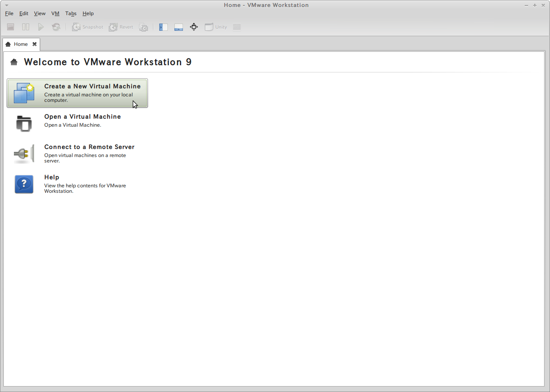Screen dimensions: 550x392
Task: Open the Help menu in menu bar
Action: (88, 13)
